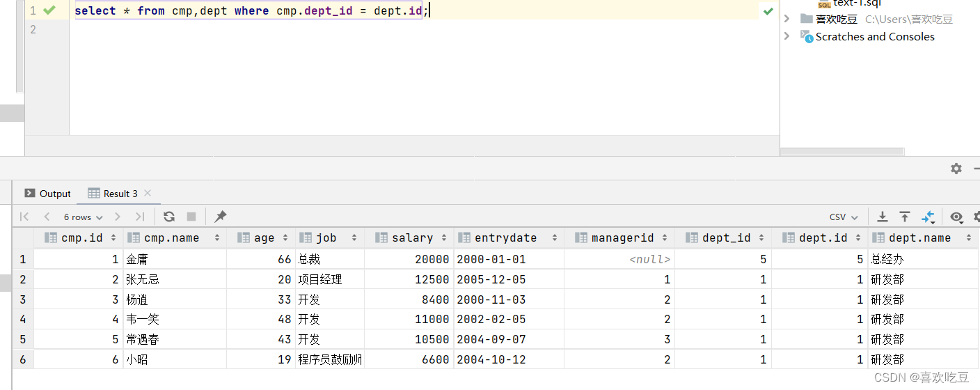The image size is (980, 390).
Task: Sort by age column arrows
Action: pos(285,238)
